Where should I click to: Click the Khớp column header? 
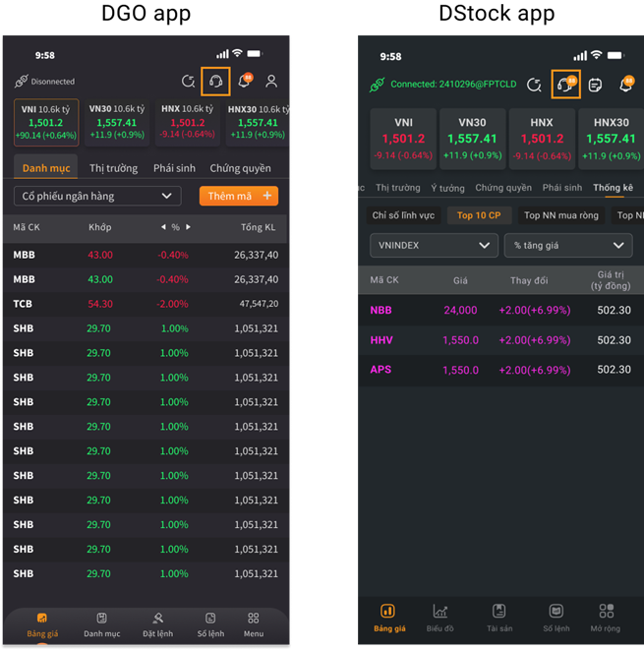[x=100, y=227]
